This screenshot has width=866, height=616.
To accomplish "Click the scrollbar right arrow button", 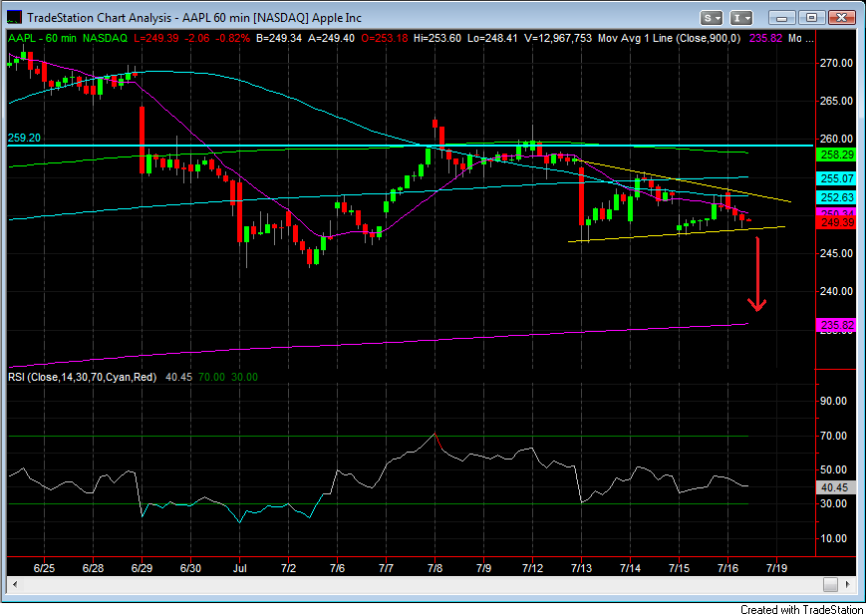I will [x=847, y=584].
